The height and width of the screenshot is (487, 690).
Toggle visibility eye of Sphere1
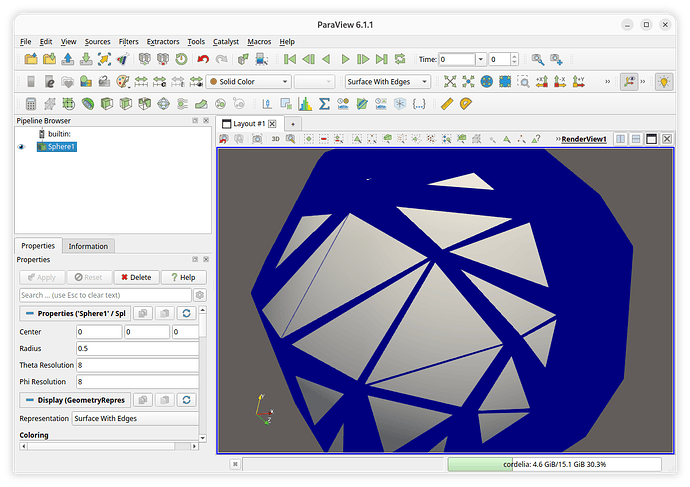(x=21, y=147)
